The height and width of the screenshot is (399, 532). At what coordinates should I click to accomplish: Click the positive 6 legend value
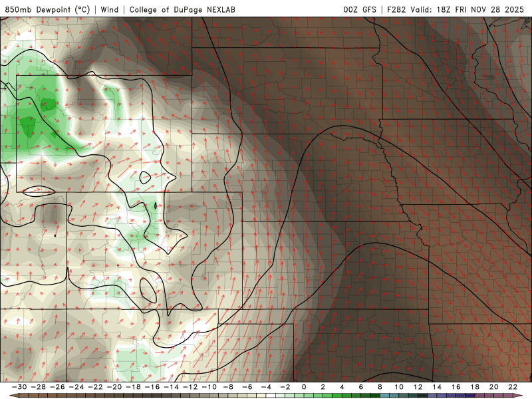tap(360, 387)
